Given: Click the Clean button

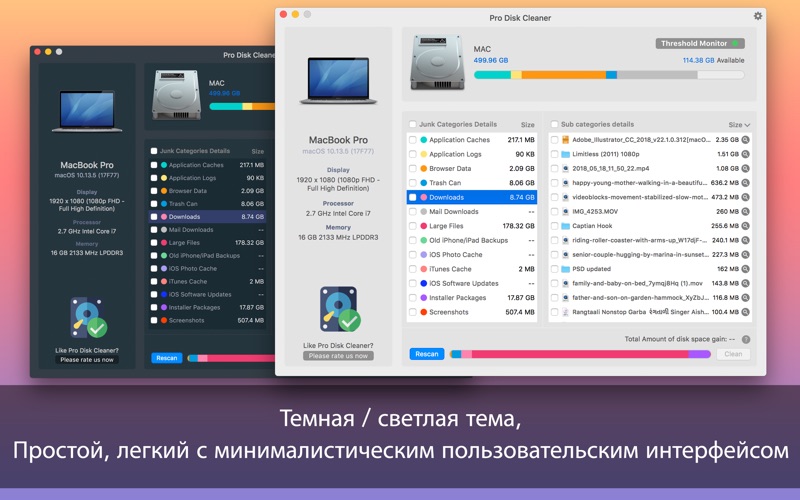Looking at the screenshot, I should tap(733, 354).
